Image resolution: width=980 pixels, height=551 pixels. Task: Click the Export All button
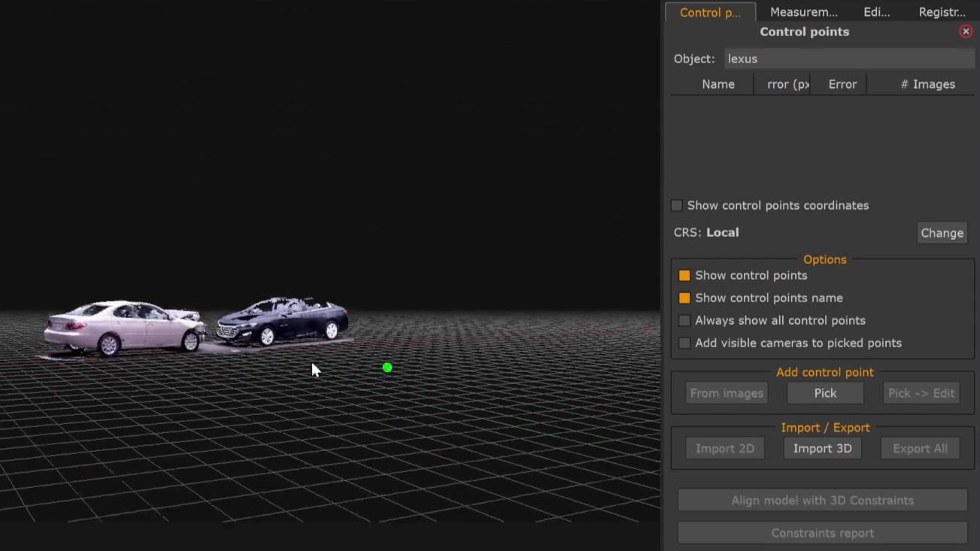[x=919, y=447]
